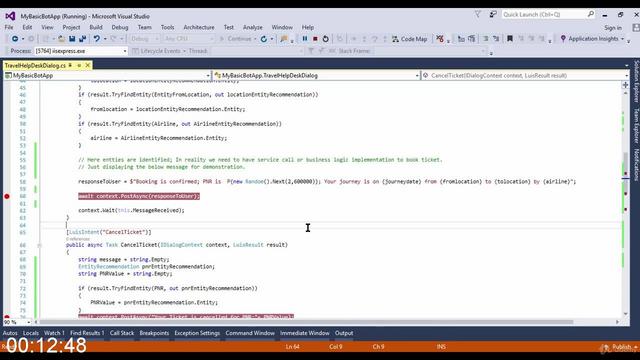
Task: Expand the CancelTicket member dropdown
Action: pyautogui.click(x=627, y=76)
